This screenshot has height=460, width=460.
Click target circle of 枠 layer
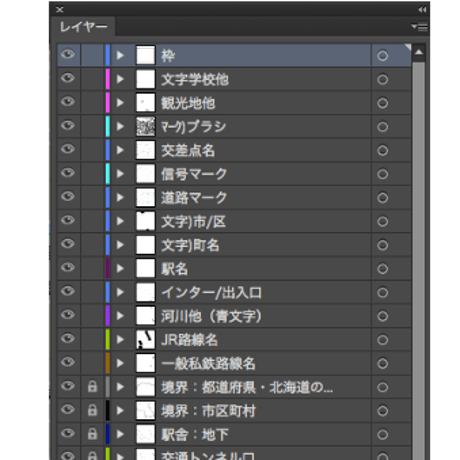(382, 55)
